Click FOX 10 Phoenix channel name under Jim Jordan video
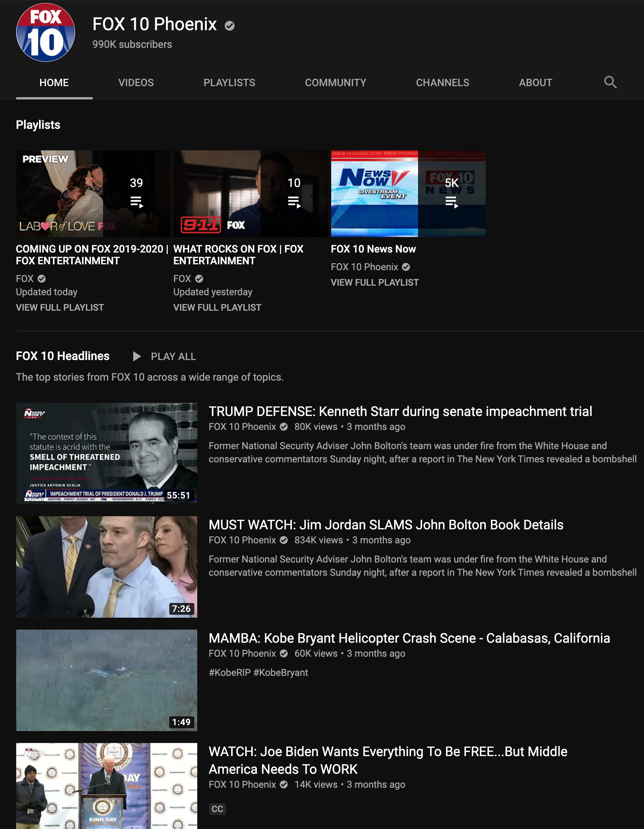The width and height of the screenshot is (644, 829). pyautogui.click(x=242, y=540)
